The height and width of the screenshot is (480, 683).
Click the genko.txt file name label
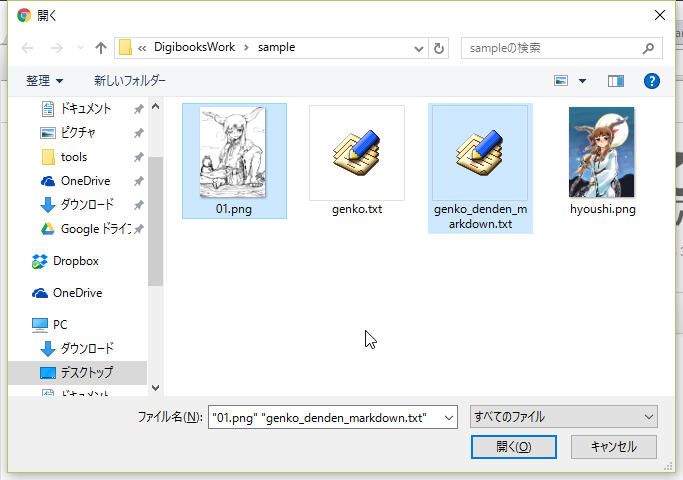click(x=357, y=209)
